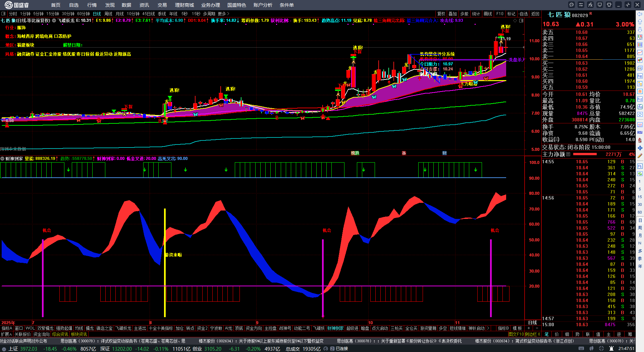Open the fx formula manager icon

click(590, 5)
